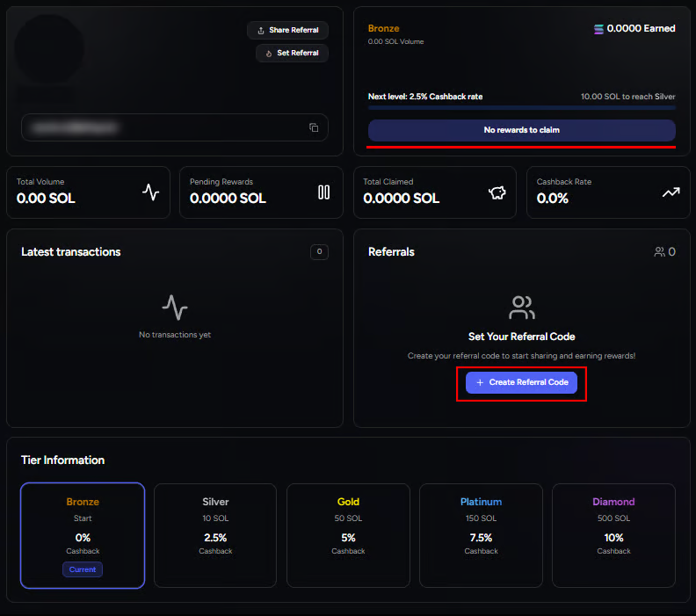Screen dimensions: 696x616
Task: Click the Pending Rewards 0.0000 SOL value
Action: point(228,199)
